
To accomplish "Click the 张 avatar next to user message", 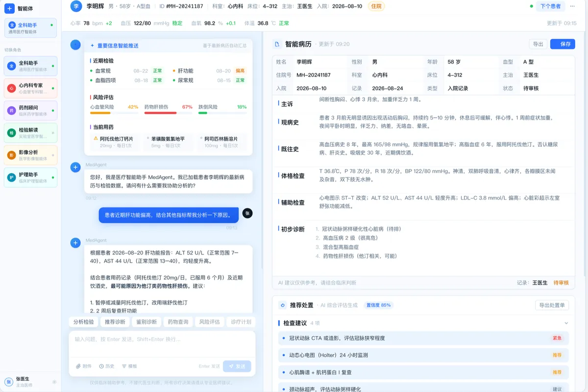I will (247, 213).
